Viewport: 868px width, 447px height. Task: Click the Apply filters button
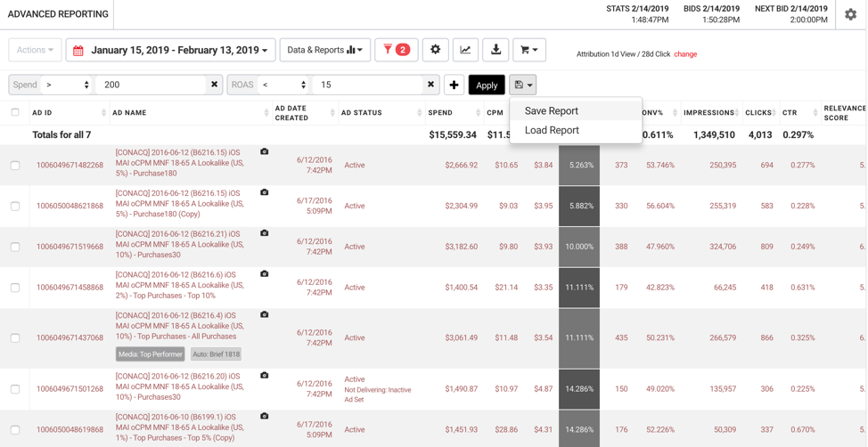click(487, 85)
